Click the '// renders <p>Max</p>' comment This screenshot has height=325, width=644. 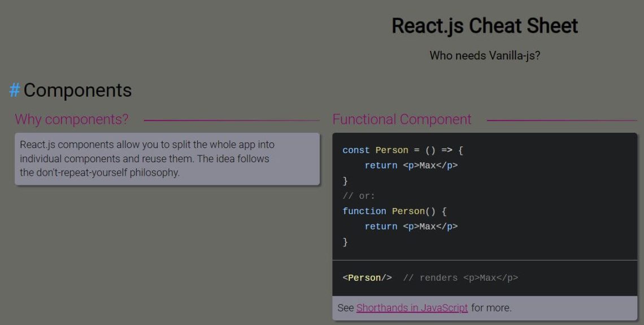[x=460, y=278]
